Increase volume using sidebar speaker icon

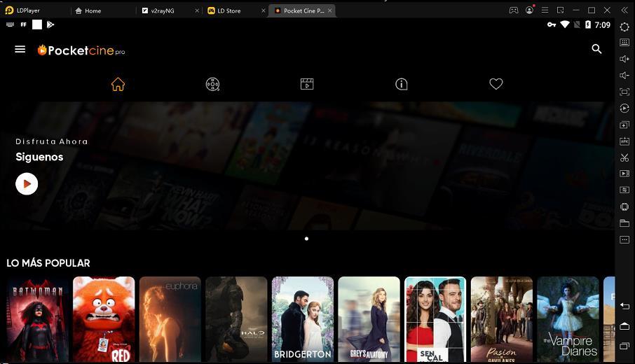tap(624, 59)
